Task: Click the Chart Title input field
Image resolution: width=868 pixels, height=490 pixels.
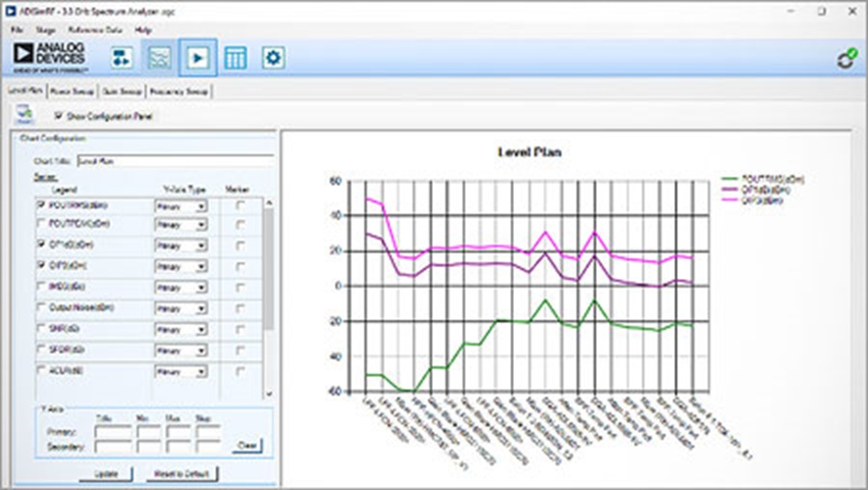Action: (x=176, y=161)
